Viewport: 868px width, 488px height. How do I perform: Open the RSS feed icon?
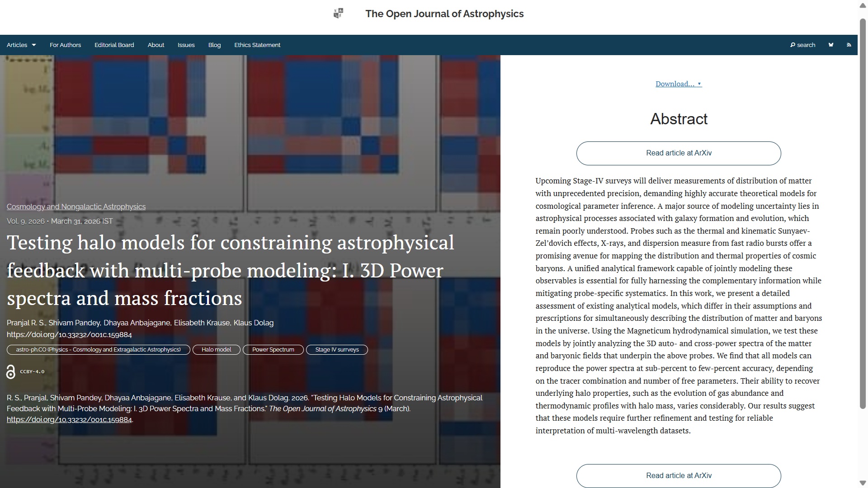pos(849,45)
